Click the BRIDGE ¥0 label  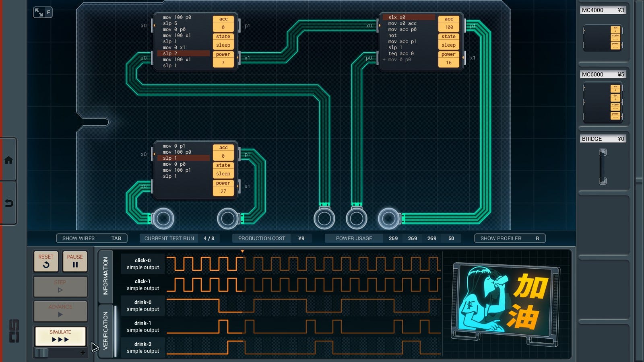(603, 139)
